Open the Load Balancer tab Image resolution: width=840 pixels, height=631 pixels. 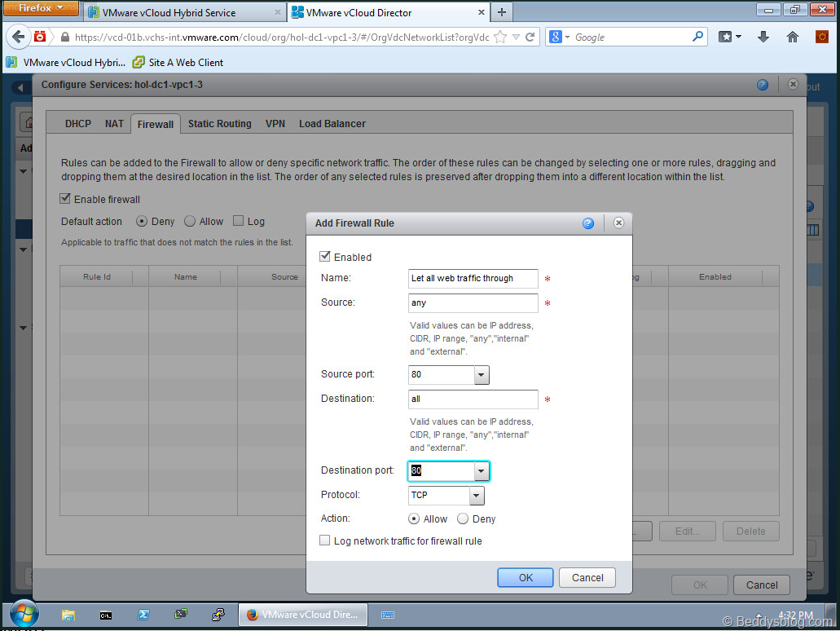click(x=332, y=123)
